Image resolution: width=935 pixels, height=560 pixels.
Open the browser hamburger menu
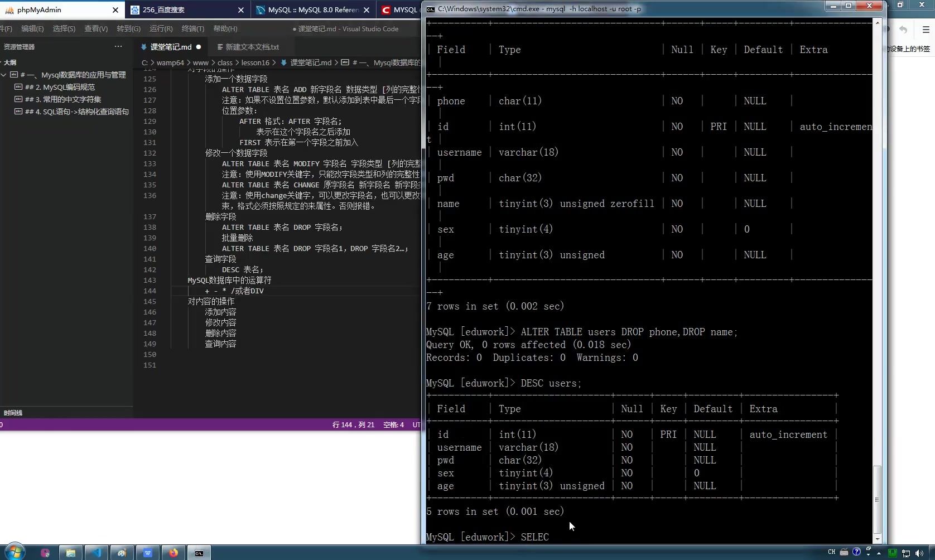[926, 30]
